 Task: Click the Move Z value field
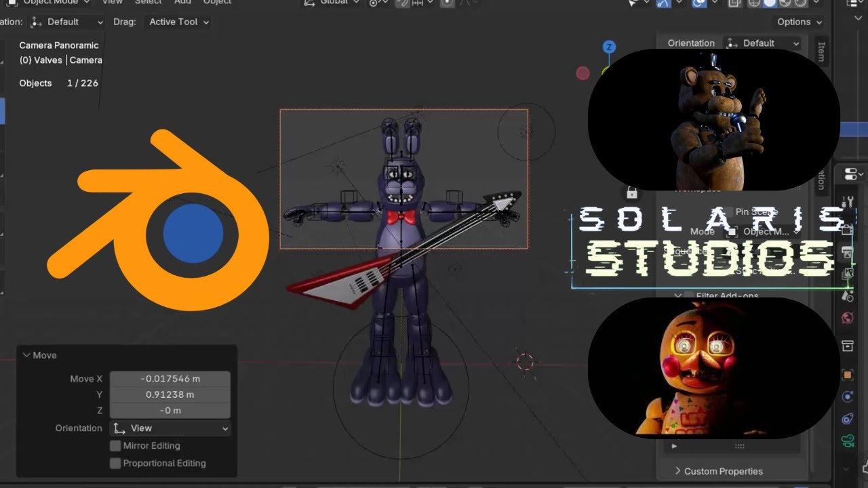click(x=170, y=411)
